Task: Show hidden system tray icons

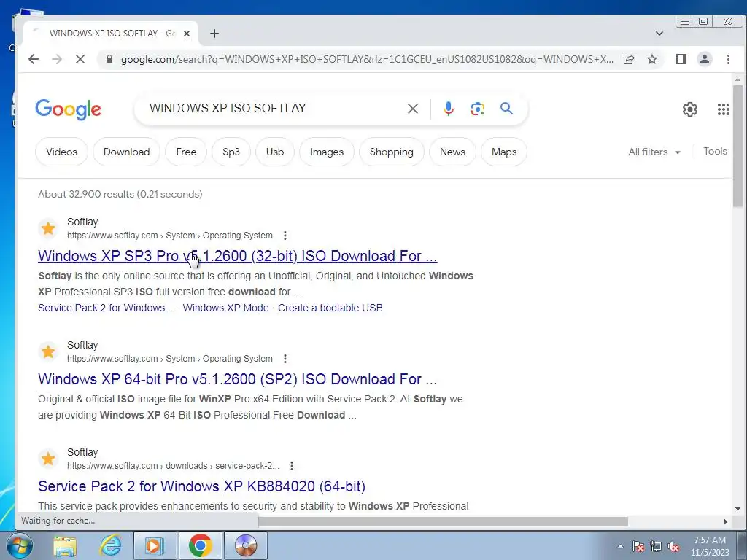Action: [620, 546]
